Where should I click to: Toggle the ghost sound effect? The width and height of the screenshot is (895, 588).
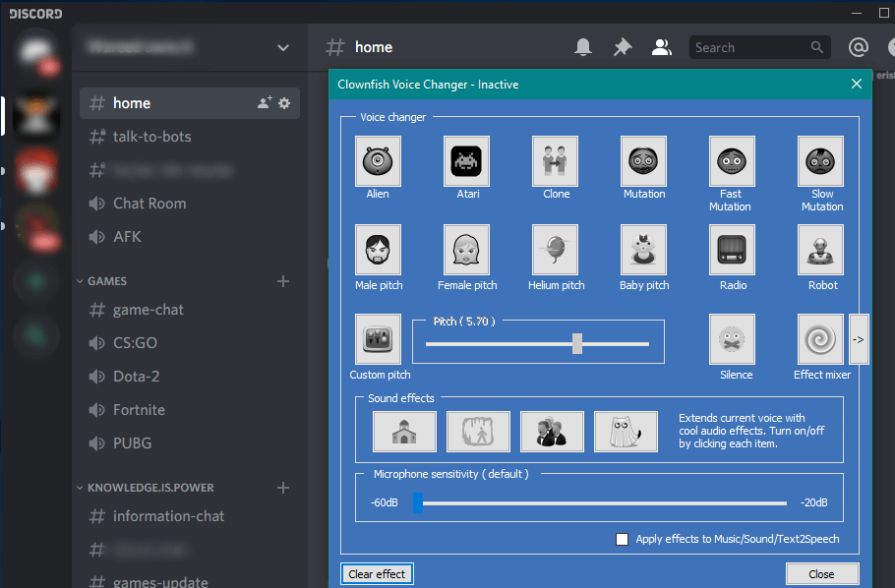point(626,432)
